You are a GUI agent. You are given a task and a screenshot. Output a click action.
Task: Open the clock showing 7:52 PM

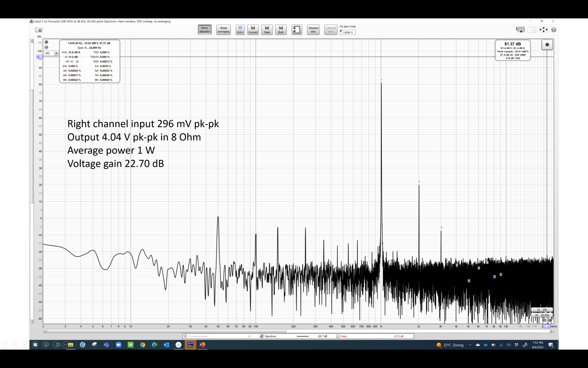(537, 345)
